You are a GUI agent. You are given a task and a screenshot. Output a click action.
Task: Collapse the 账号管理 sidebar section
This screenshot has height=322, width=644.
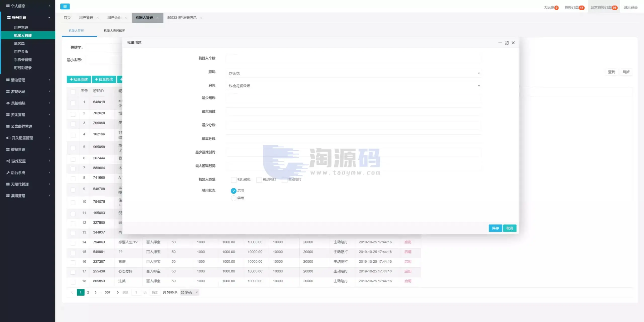click(x=28, y=17)
